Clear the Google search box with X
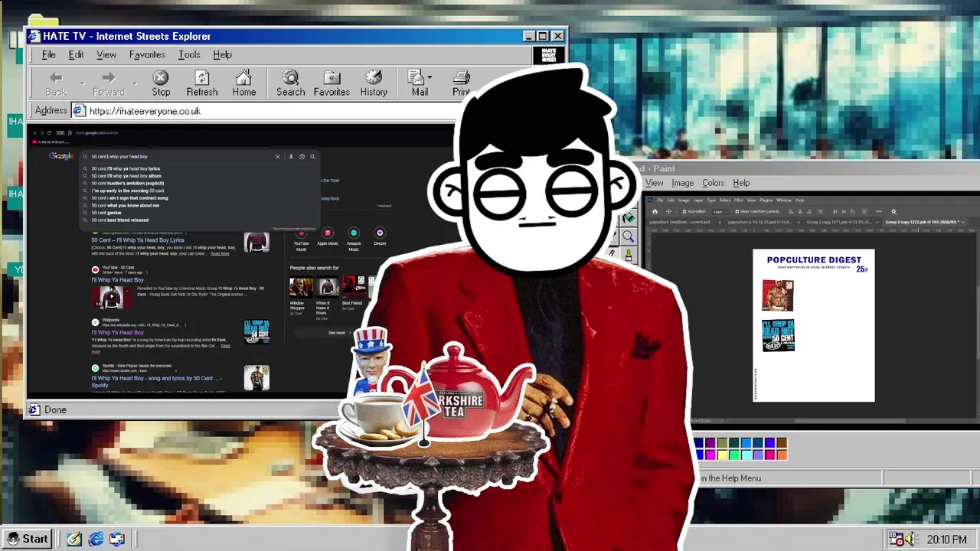 (278, 157)
